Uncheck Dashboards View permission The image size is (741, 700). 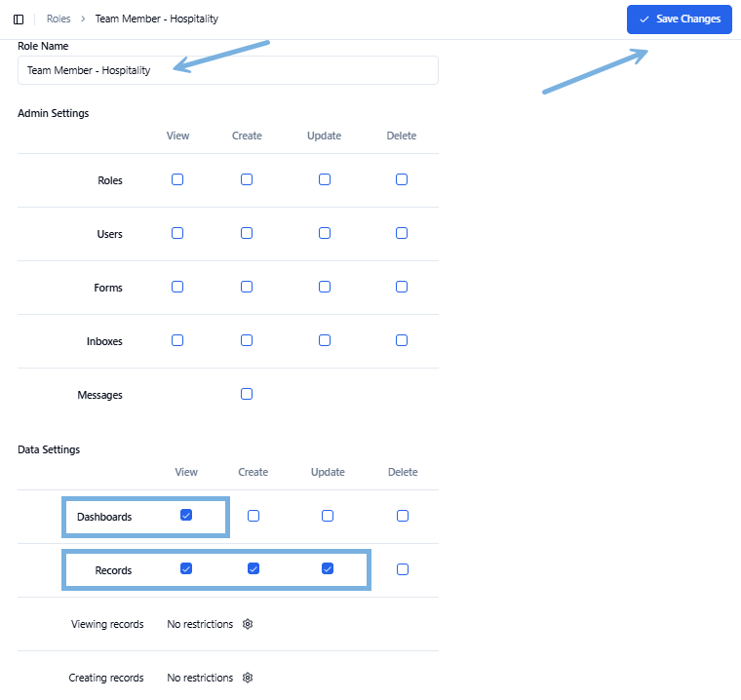point(186,515)
